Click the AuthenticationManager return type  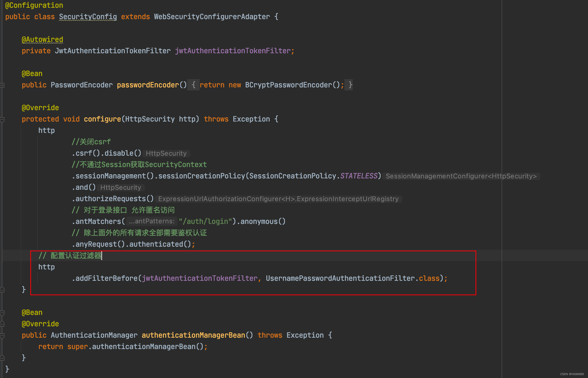coord(94,335)
